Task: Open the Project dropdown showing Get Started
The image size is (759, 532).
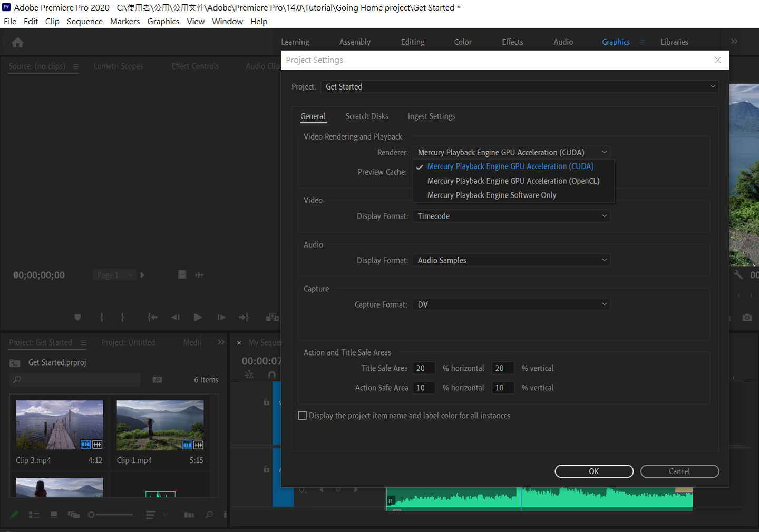Action: pyautogui.click(x=520, y=86)
